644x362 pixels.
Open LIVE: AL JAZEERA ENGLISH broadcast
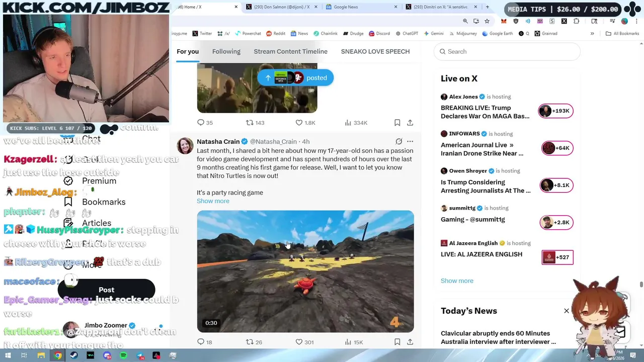coord(507,251)
